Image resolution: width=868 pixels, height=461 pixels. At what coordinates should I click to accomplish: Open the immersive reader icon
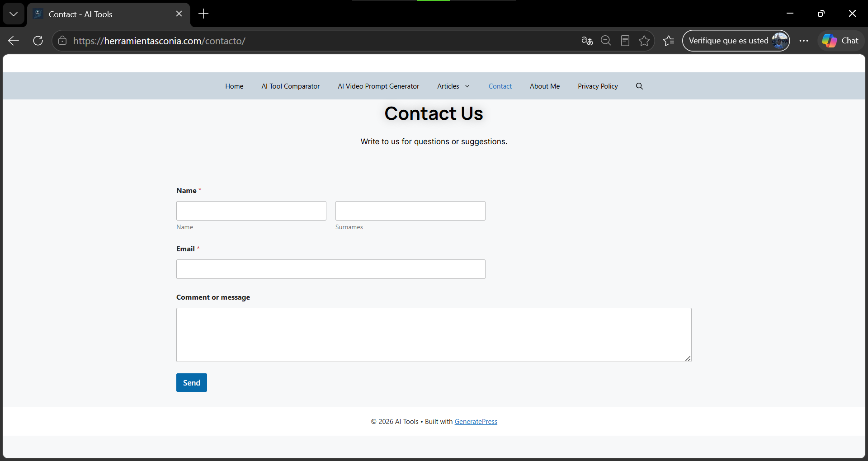click(x=625, y=41)
